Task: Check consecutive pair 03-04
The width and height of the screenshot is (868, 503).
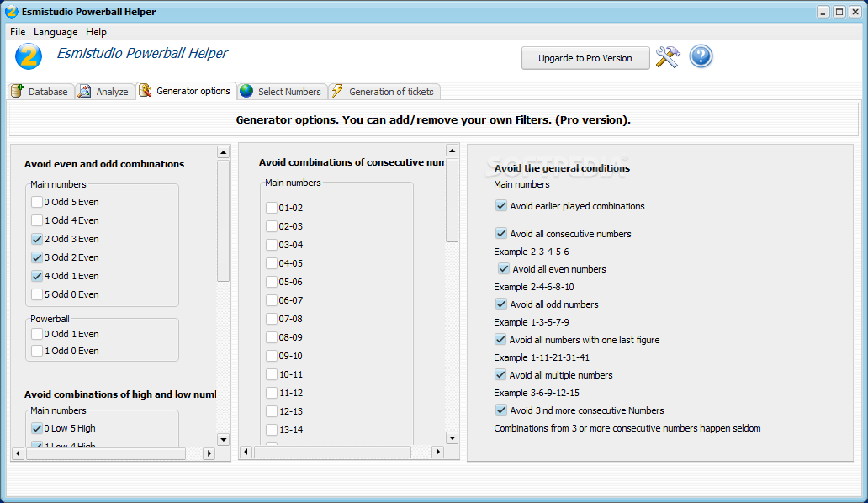Action: click(272, 245)
